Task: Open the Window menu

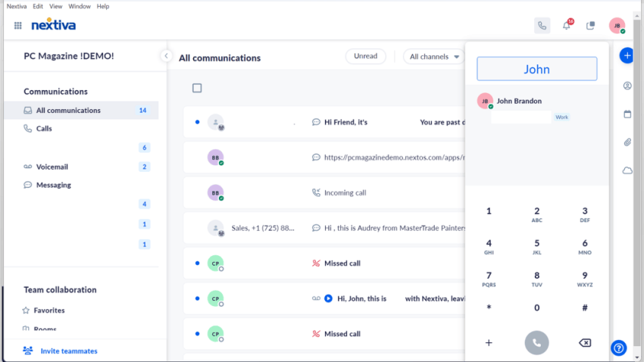Action: (x=80, y=6)
